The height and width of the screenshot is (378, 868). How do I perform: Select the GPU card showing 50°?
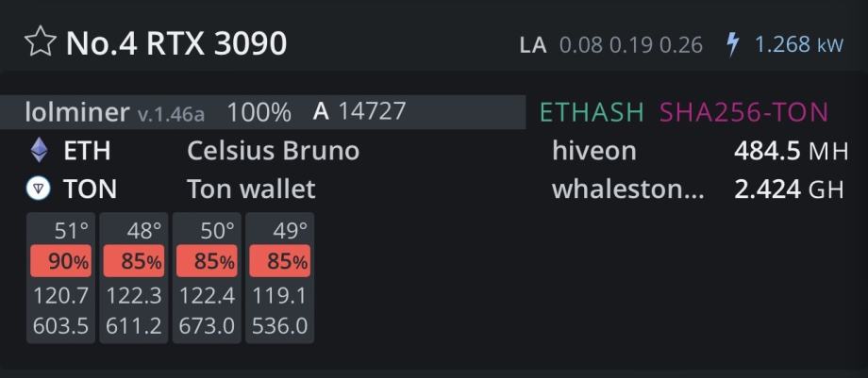pyautogui.click(x=207, y=278)
